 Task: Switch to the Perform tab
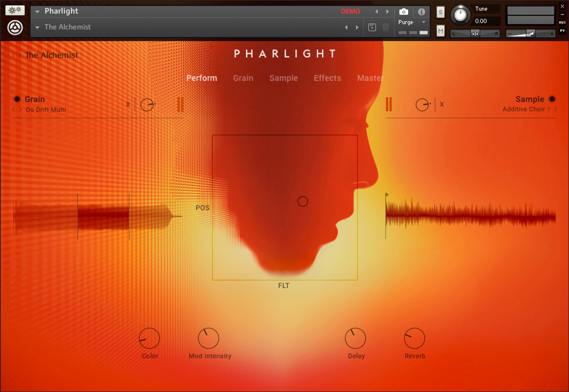pyautogui.click(x=202, y=78)
